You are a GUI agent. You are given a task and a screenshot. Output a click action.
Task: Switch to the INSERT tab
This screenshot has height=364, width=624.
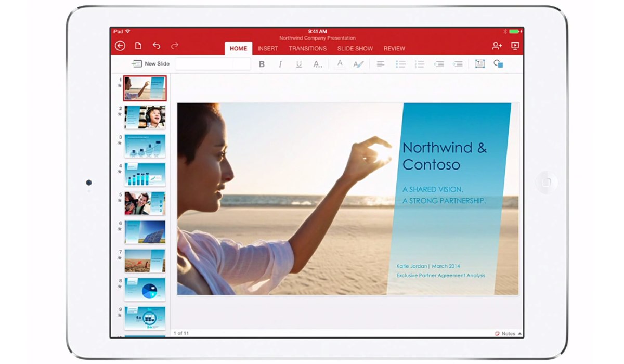point(268,48)
